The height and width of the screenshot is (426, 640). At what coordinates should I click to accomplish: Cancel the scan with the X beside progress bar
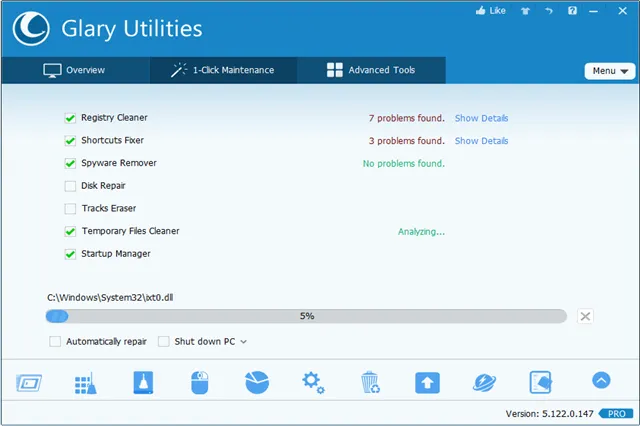[x=585, y=316]
